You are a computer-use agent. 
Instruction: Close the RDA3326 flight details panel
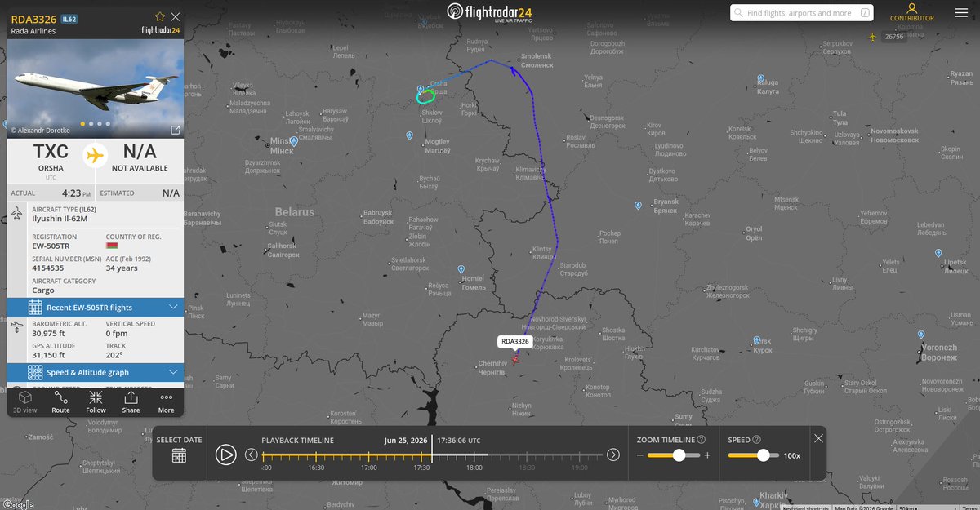(176, 16)
